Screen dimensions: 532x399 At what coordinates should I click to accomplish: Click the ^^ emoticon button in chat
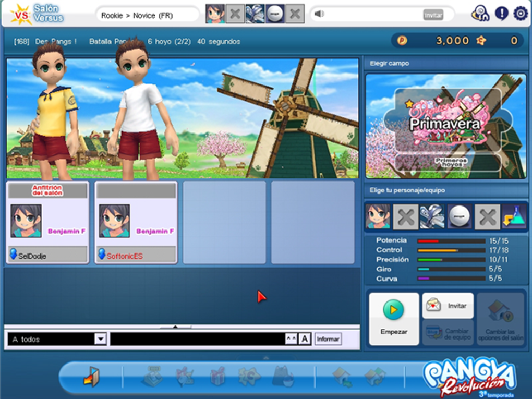coord(291,338)
